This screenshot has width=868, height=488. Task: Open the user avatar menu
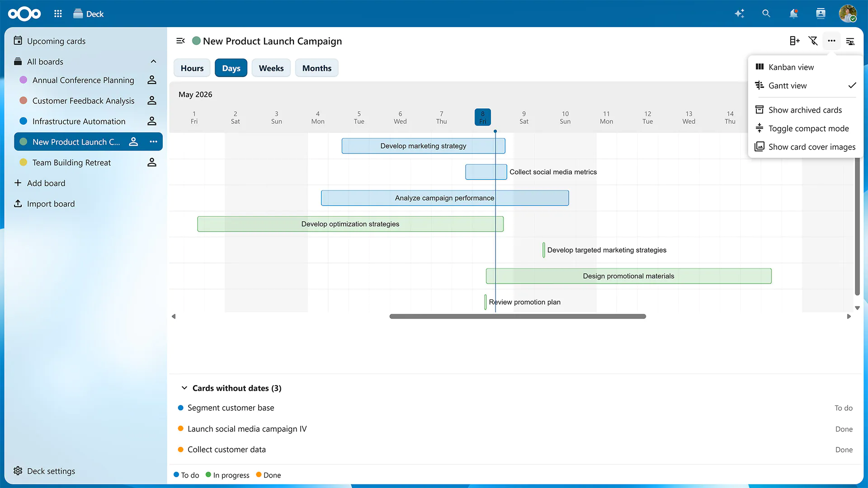pos(848,14)
